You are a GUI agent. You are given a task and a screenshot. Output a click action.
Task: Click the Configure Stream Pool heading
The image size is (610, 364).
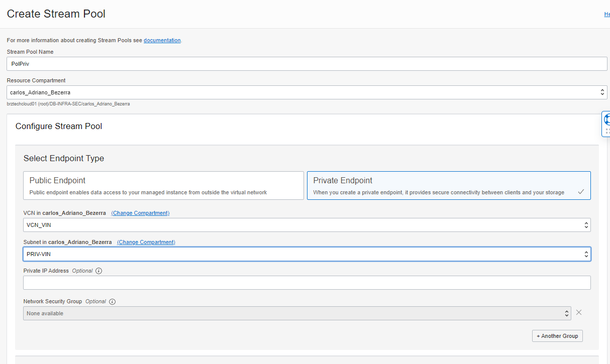[59, 126]
